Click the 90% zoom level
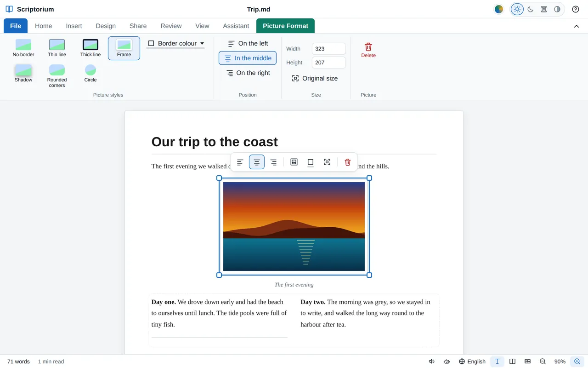The image size is (588, 368). 560,362
